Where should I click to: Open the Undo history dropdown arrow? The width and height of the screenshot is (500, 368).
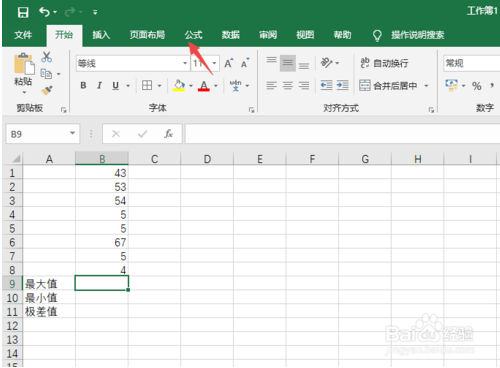click(55, 12)
